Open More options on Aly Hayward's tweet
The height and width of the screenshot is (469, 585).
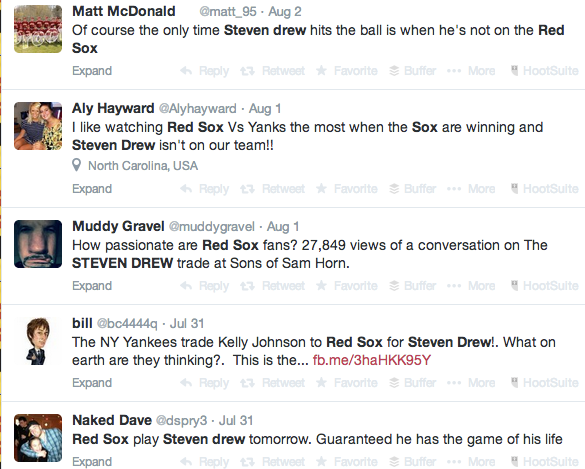[471, 188]
